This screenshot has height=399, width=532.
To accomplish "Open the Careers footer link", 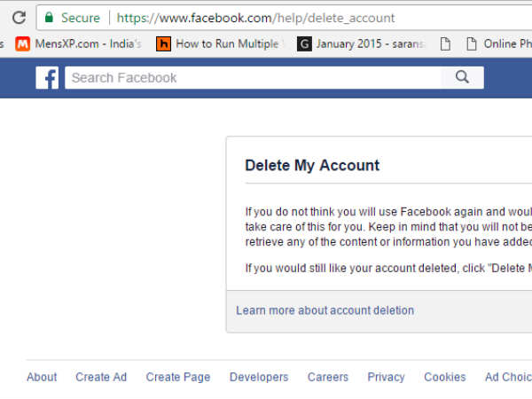I will click(x=328, y=377).
